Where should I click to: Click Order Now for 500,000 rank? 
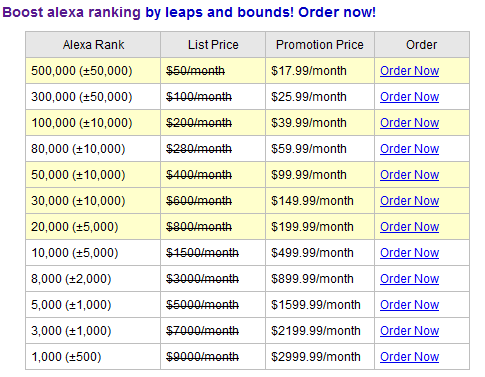409,71
